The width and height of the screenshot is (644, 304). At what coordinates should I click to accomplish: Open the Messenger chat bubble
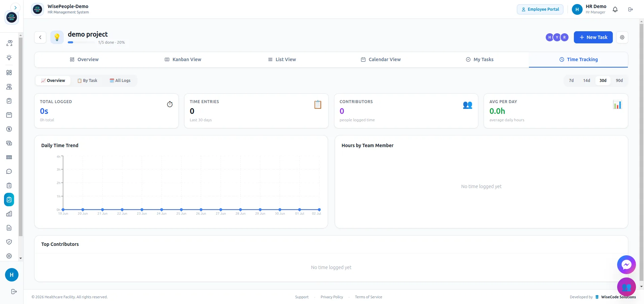pyautogui.click(x=627, y=265)
